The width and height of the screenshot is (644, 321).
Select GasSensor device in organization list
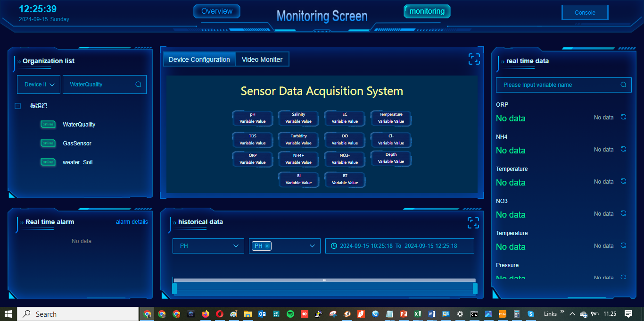77,144
